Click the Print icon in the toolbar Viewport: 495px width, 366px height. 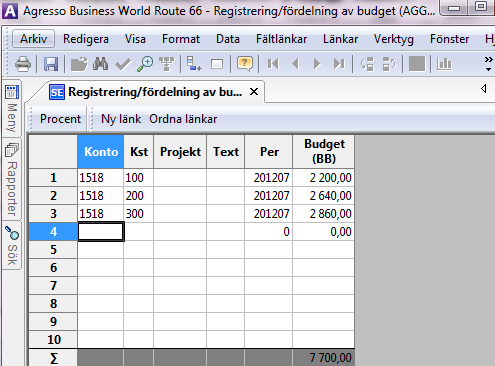click(23, 64)
